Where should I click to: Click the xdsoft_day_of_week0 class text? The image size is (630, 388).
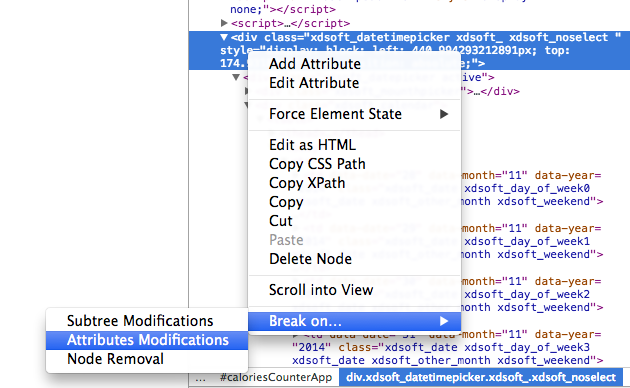(x=527, y=188)
